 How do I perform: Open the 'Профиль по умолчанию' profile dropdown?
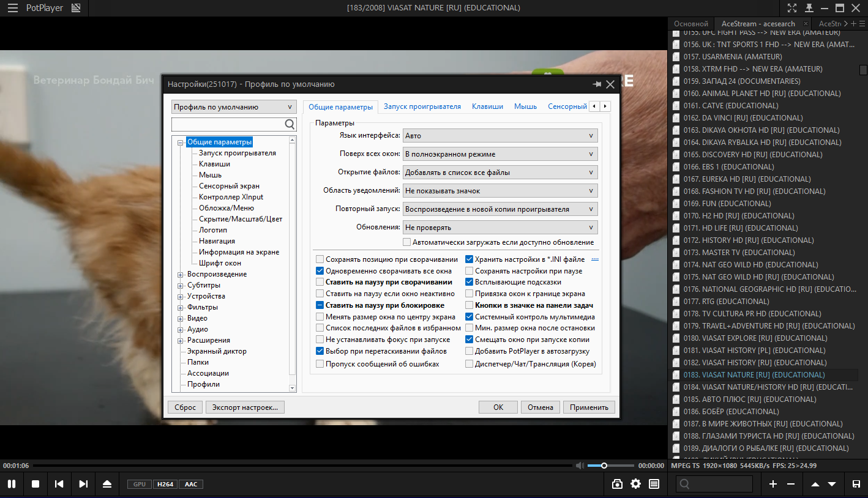click(x=234, y=107)
